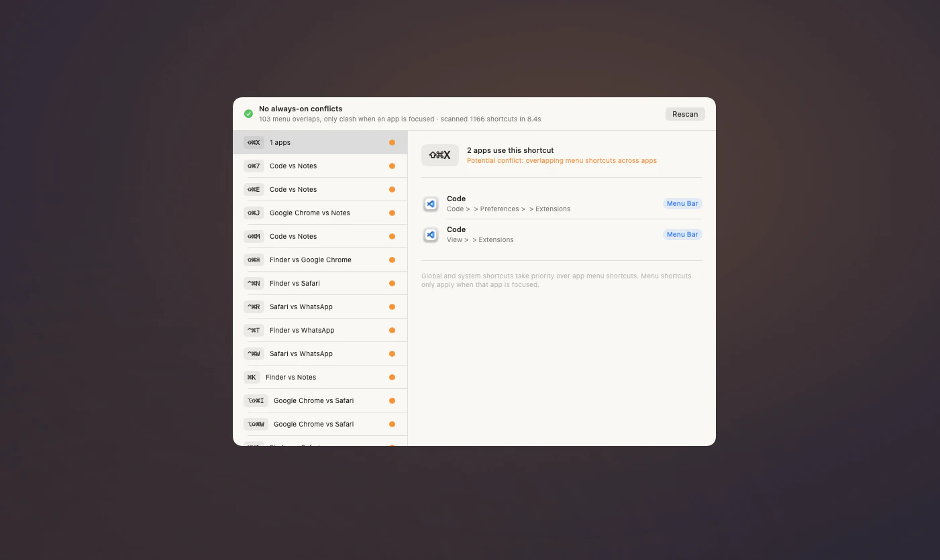
Task: Click the 'Global and system shortcuts' footnote
Action: 556,280
